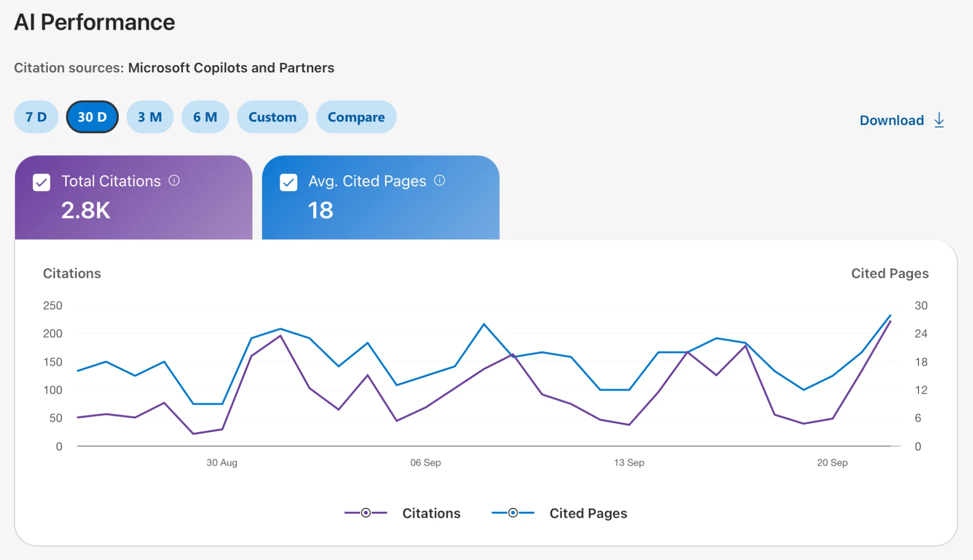Click the Citations left axis title
The width and height of the screenshot is (973, 560).
(72, 273)
